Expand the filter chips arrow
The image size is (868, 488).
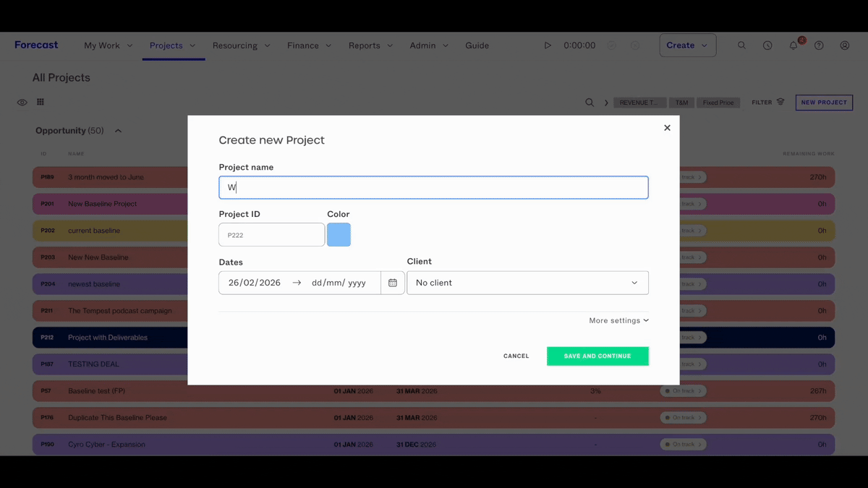[x=606, y=103]
